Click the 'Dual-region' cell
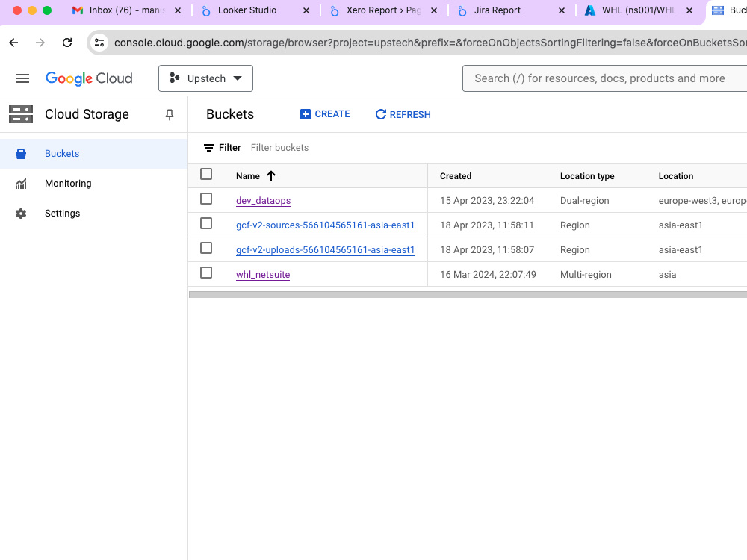This screenshot has width=747, height=560. (585, 200)
